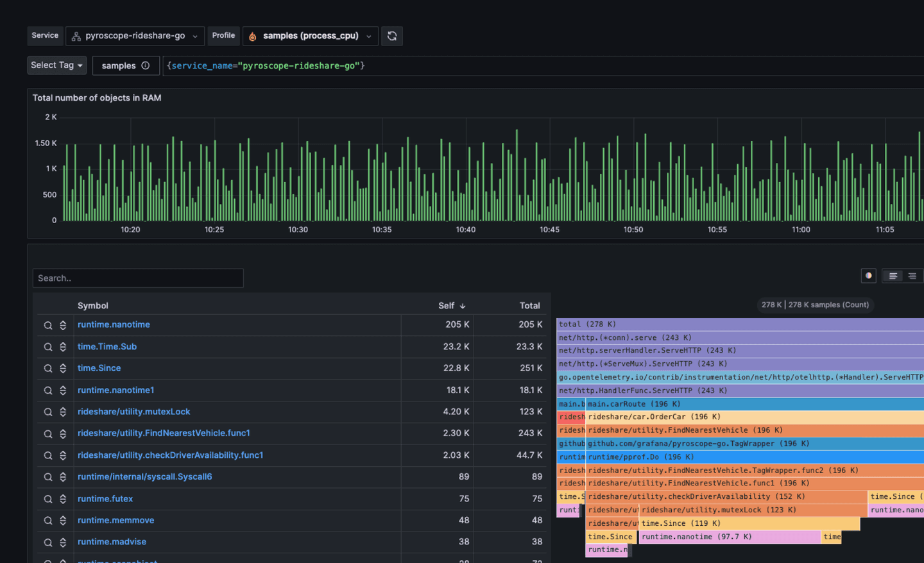The width and height of the screenshot is (924, 563).
Task: Open the flame graph color scheme picker
Action: point(869,276)
